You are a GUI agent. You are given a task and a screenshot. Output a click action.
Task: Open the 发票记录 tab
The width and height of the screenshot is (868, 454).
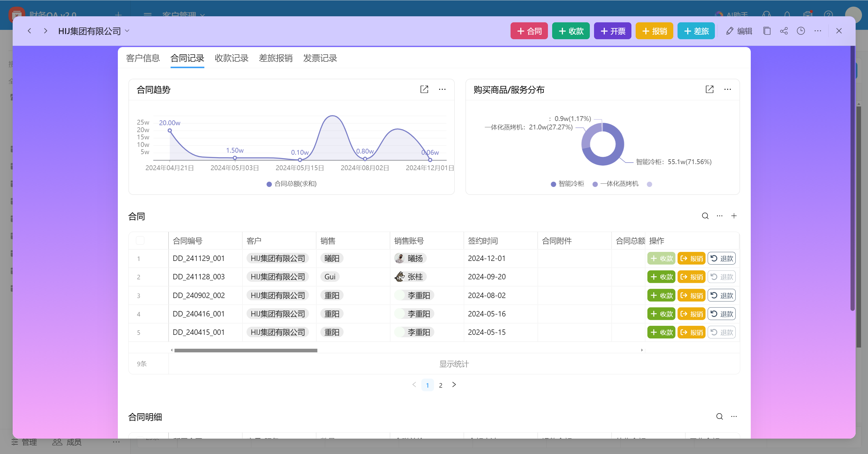tap(320, 58)
